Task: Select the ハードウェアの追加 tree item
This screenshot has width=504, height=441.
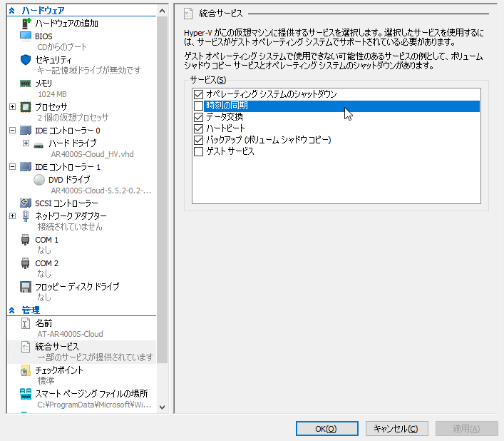Action: [x=66, y=24]
